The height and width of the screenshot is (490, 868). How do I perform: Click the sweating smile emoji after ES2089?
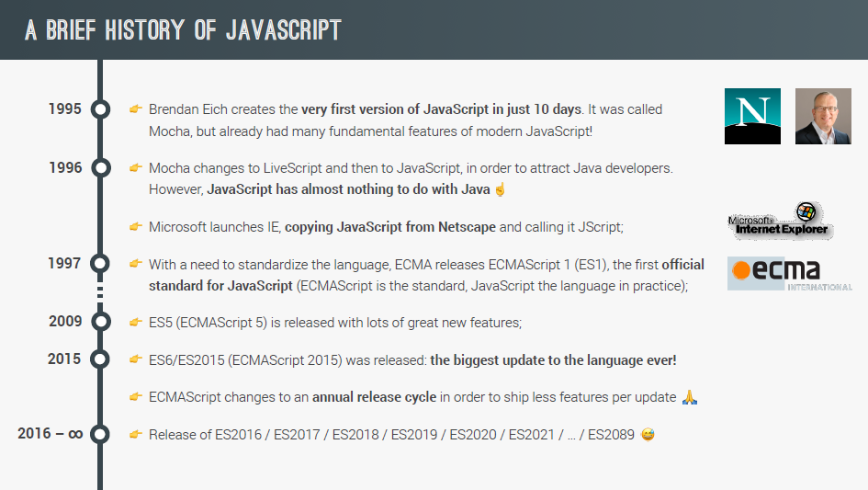pyautogui.click(x=648, y=435)
